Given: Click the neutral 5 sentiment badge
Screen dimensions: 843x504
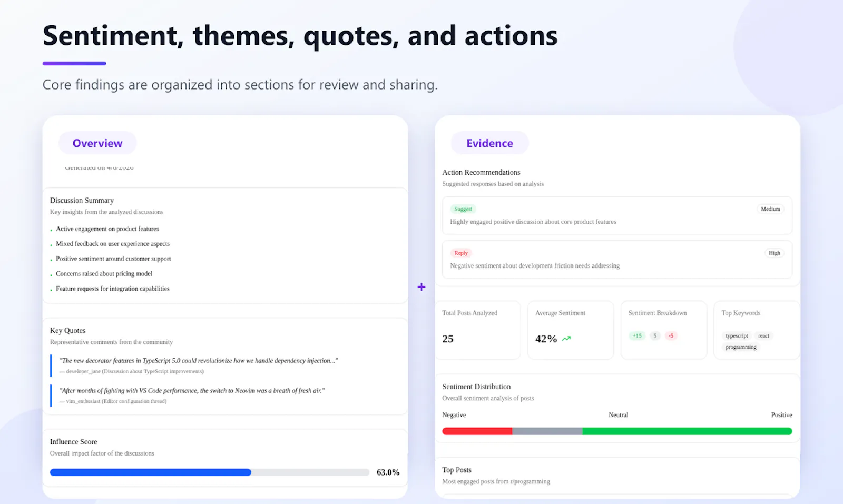Looking at the screenshot, I should 655,336.
